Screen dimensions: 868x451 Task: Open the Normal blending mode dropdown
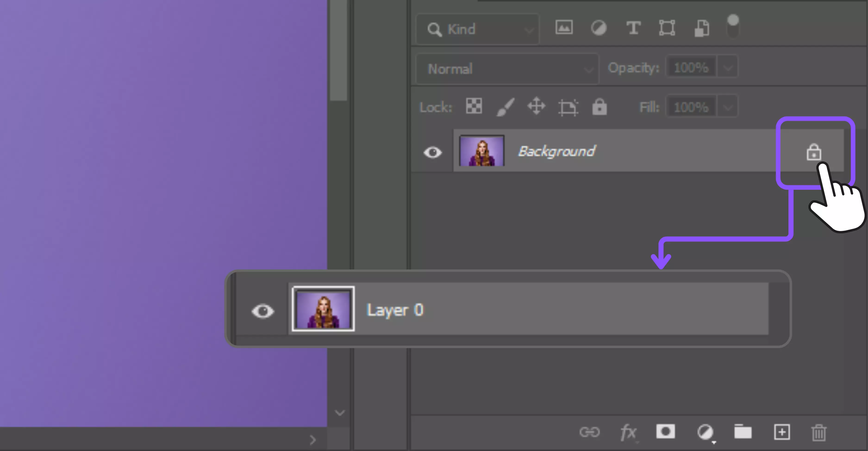coord(507,69)
